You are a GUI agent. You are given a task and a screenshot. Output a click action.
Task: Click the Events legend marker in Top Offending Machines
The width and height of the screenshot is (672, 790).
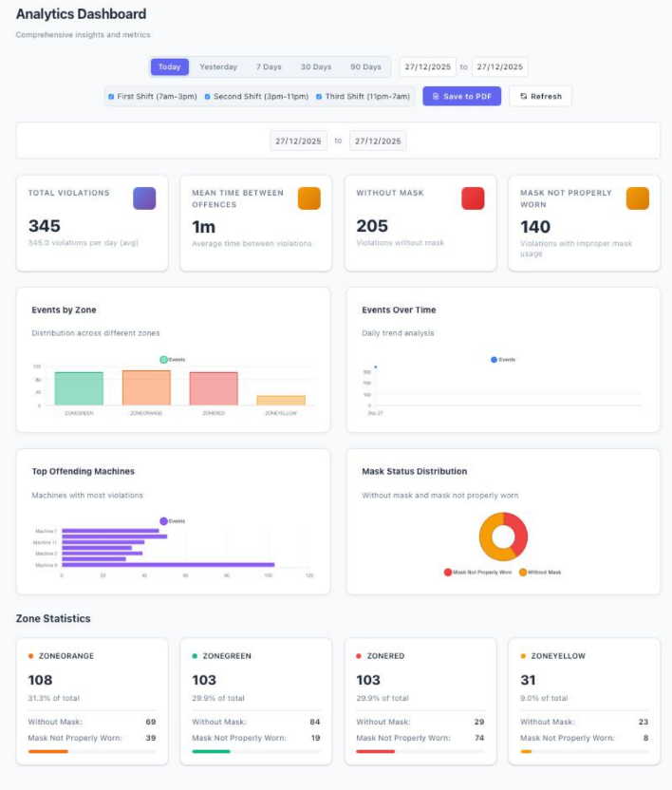click(163, 521)
